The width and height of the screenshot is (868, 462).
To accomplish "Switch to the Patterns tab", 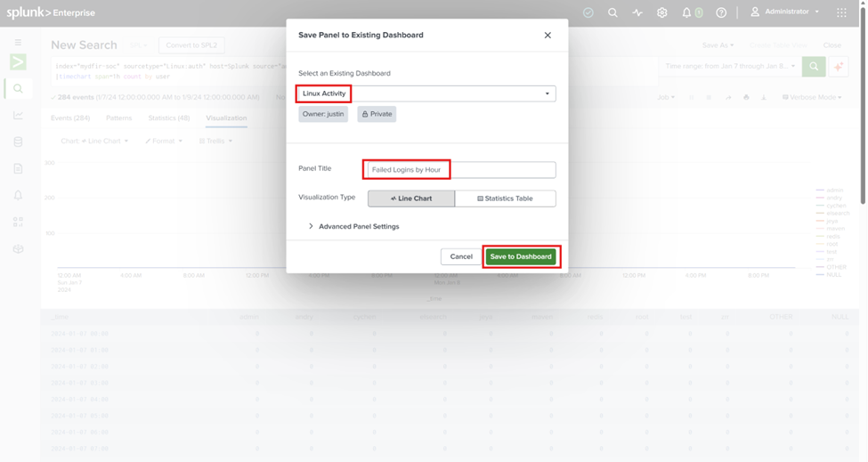I will (119, 118).
